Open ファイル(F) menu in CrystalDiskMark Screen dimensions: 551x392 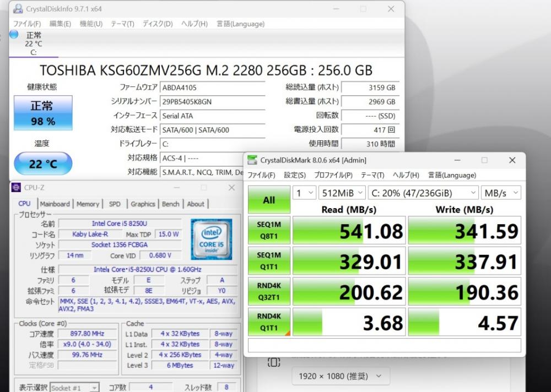pos(261,175)
